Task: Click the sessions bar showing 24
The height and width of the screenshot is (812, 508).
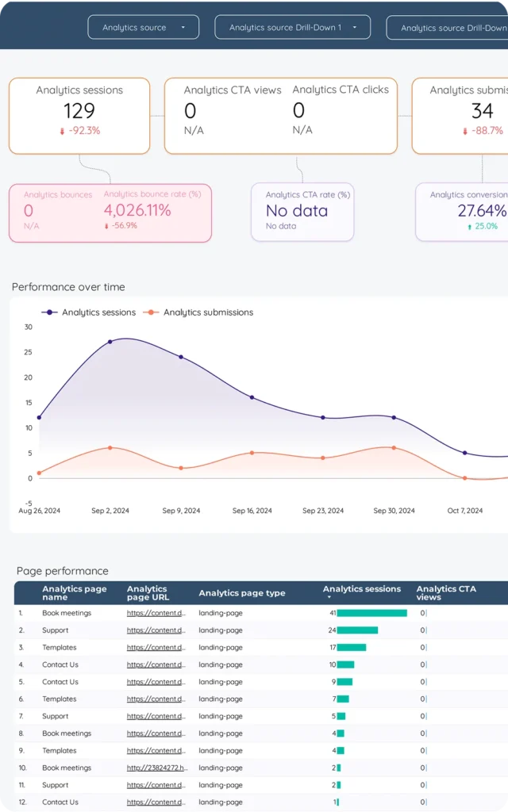Action: (x=357, y=630)
